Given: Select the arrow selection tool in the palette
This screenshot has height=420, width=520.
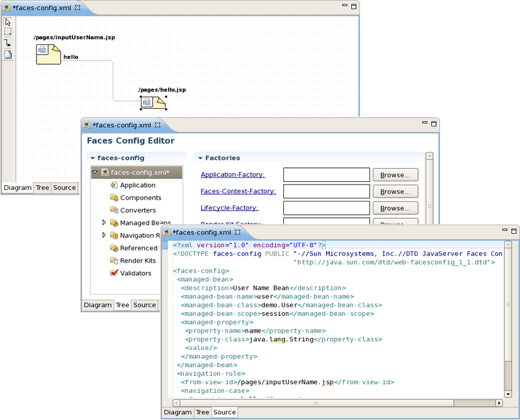Looking at the screenshot, I should [8, 21].
